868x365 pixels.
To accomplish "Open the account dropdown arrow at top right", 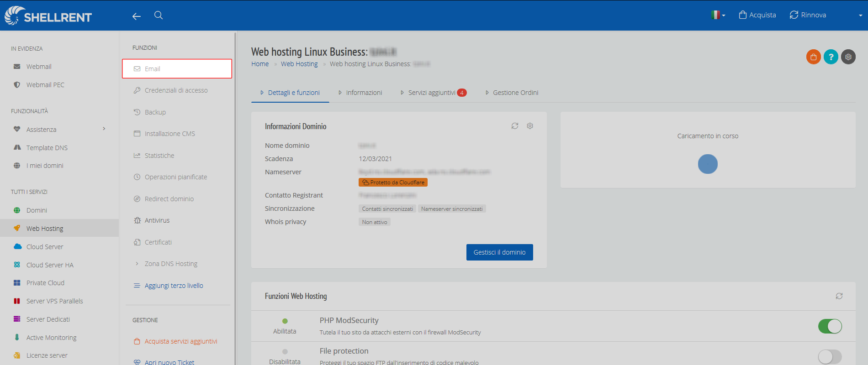I will [x=860, y=16].
